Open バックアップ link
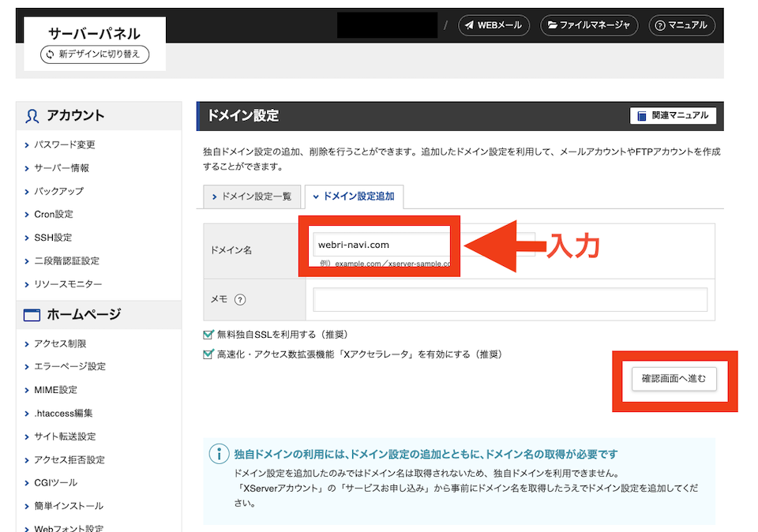 [58, 191]
